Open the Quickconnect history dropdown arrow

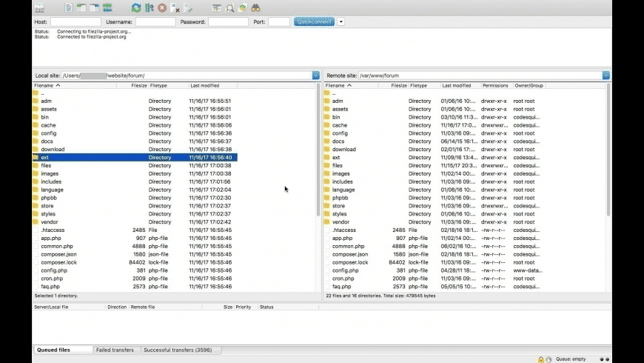tap(341, 21)
